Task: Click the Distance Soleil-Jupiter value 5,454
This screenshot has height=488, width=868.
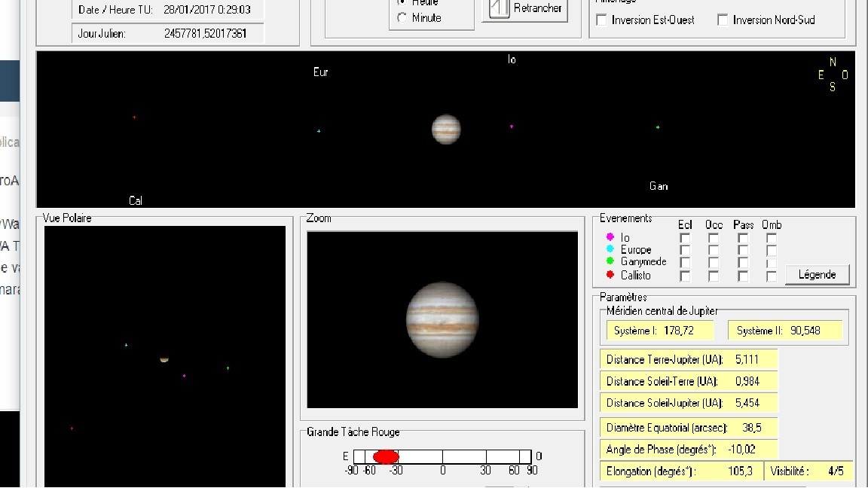Action: click(747, 403)
